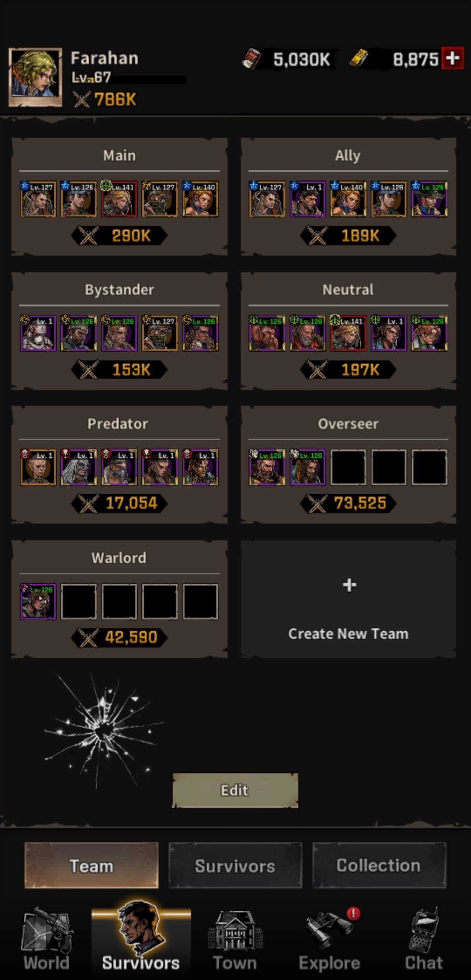The width and height of the screenshot is (471, 980).
Task: Tap first empty slot in Overseer team
Action: (x=348, y=467)
